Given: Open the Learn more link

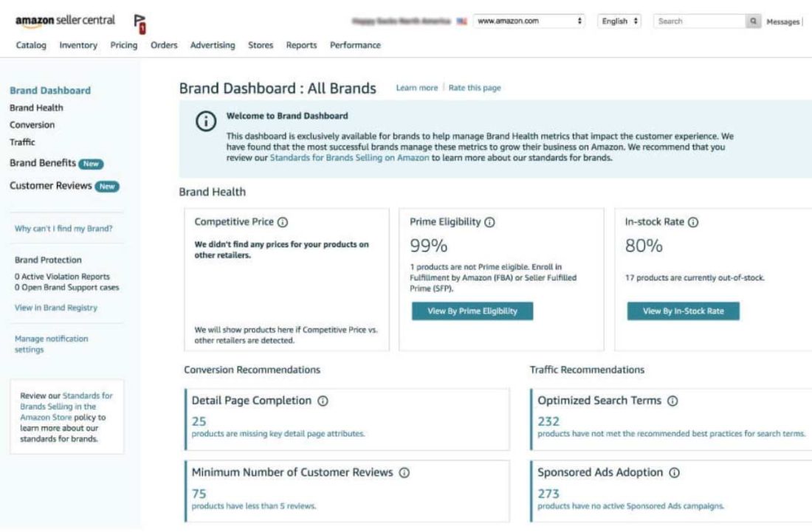Looking at the screenshot, I should pos(417,88).
